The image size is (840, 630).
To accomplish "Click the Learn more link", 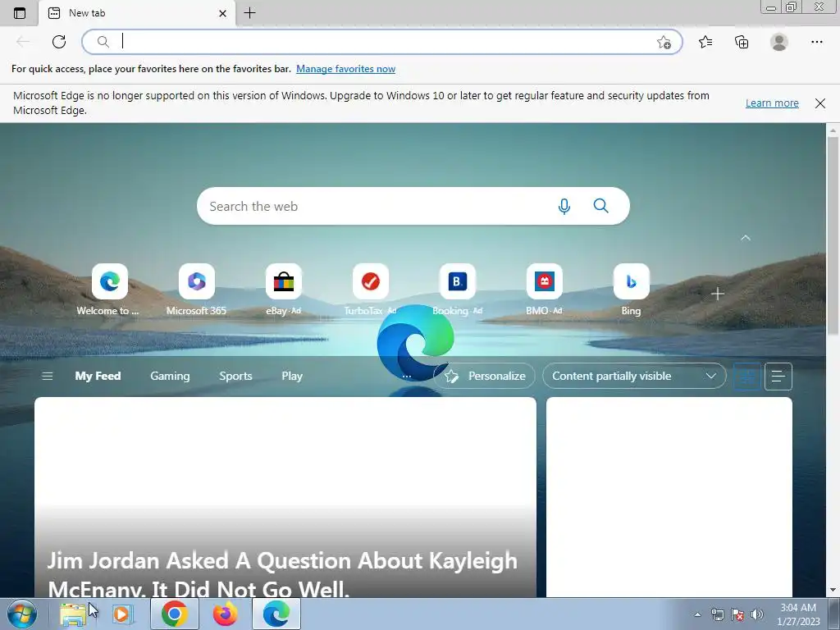I will pyautogui.click(x=772, y=103).
